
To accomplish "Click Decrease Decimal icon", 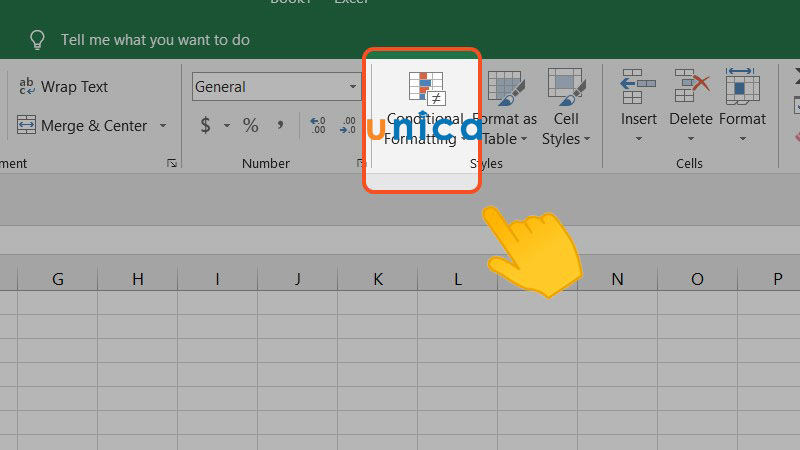I will 348,126.
